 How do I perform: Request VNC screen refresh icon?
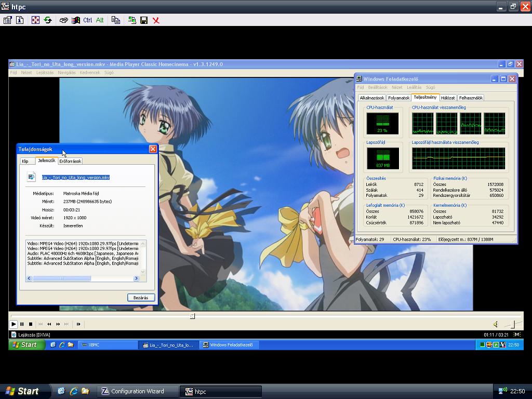coord(48,20)
